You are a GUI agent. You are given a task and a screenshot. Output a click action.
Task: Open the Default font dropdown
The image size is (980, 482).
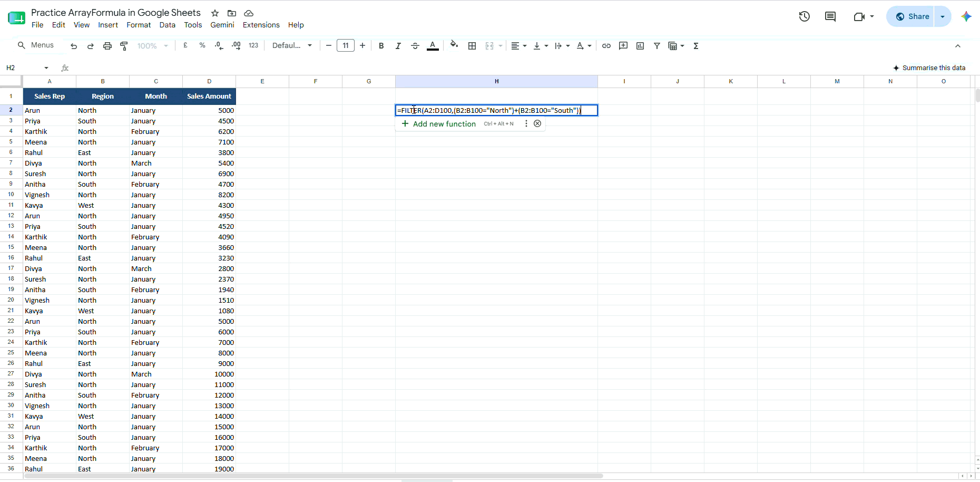292,46
